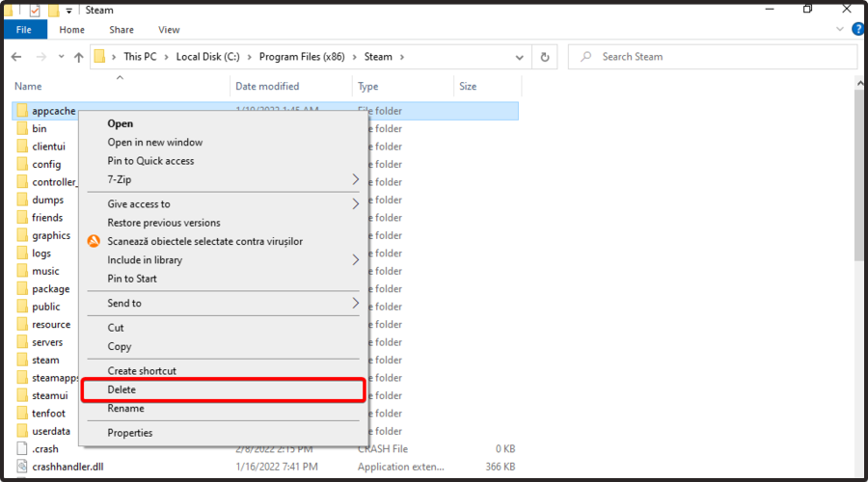Screen dimensions: 868x482
Task: Sort by the Type column header
Action: [x=367, y=87]
